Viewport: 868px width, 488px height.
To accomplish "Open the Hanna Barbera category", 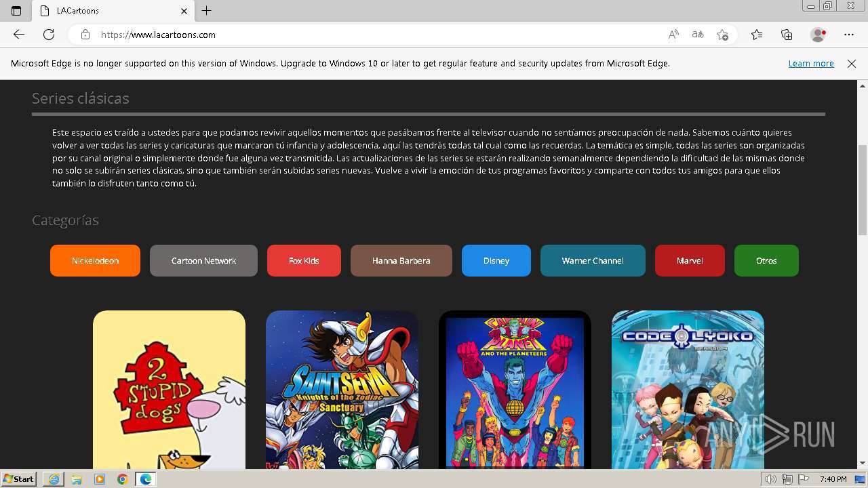I will click(401, 260).
